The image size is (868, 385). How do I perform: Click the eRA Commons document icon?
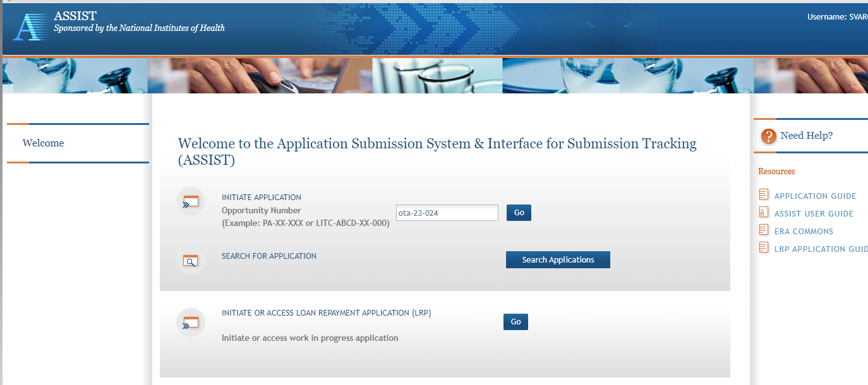tap(764, 230)
